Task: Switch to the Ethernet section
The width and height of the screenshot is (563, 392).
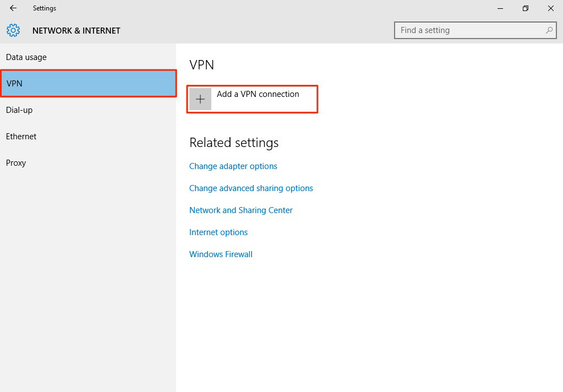Action: tap(21, 137)
